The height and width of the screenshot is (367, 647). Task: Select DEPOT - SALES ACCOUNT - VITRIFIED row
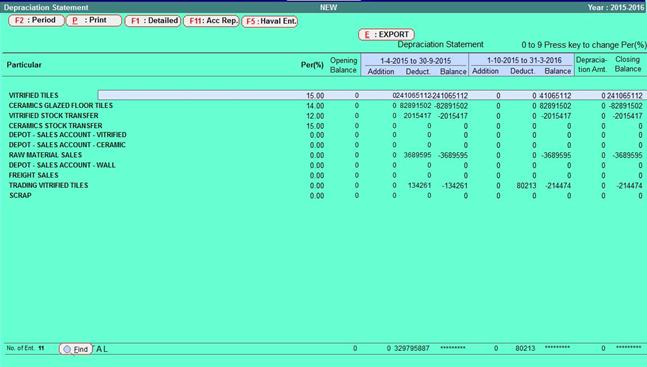point(325,135)
